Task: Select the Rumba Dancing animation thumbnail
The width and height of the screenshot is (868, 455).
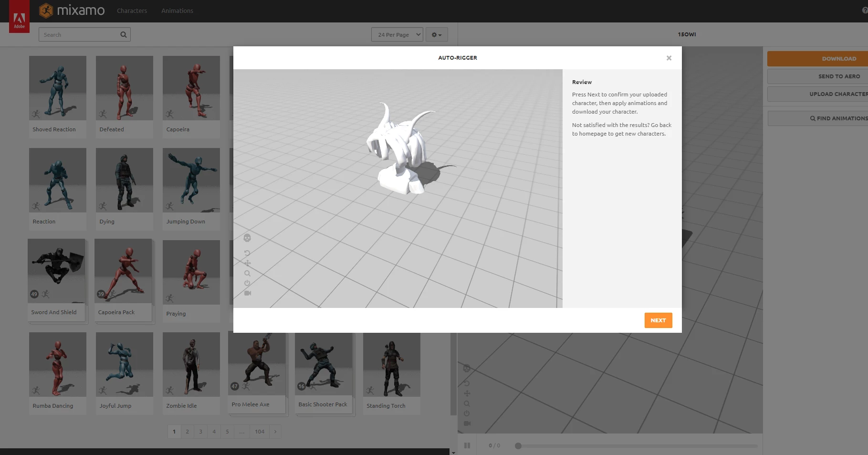Action: tap(58, 365)
